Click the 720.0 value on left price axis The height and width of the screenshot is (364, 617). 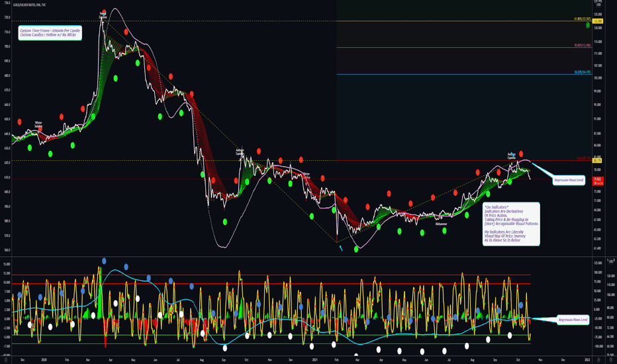(x=7, y=17)
